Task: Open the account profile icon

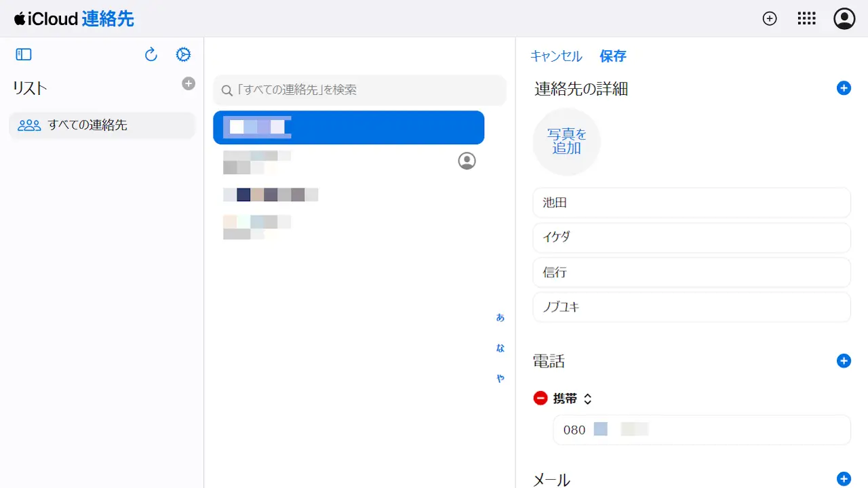Action: pyautogui.click(x=844, y=19)
